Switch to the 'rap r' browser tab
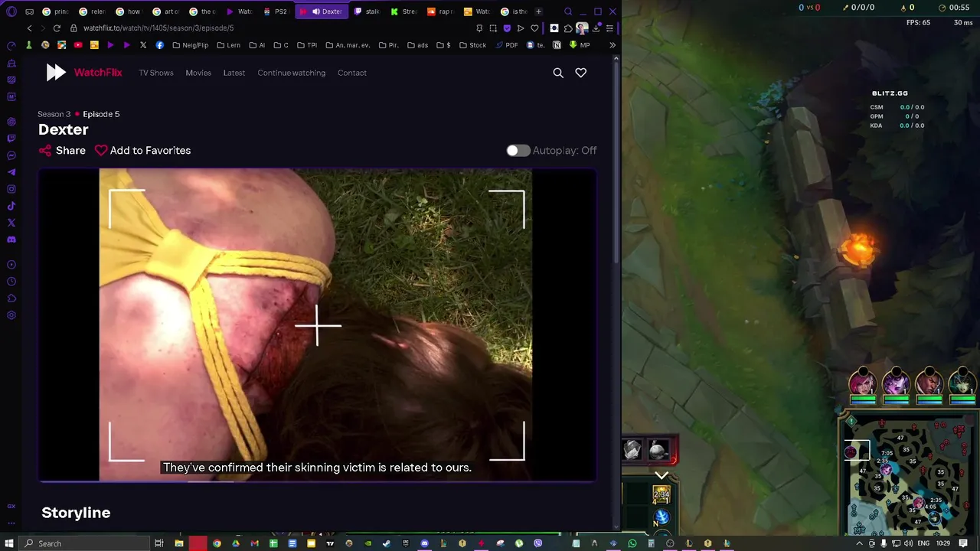This screenshot has width=980, height=551. tap(440, 11)
